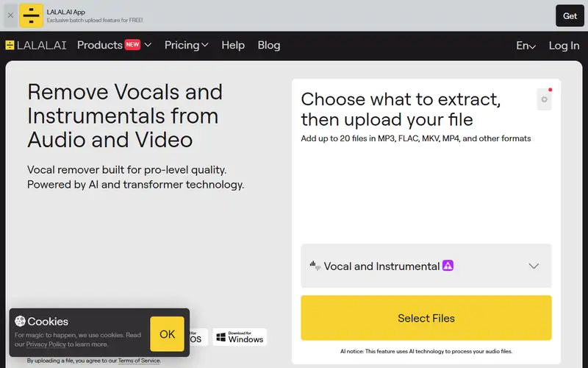Click the LALAL.AI logo in navigation bar
This screenshot has width=588, height=368.
click(36, 46)
